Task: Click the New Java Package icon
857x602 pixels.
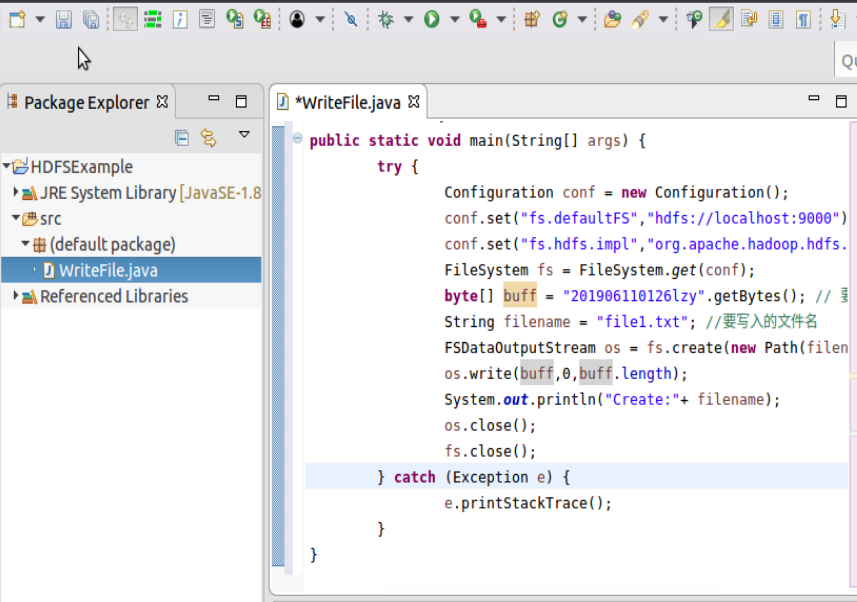Action: (532, 19)
